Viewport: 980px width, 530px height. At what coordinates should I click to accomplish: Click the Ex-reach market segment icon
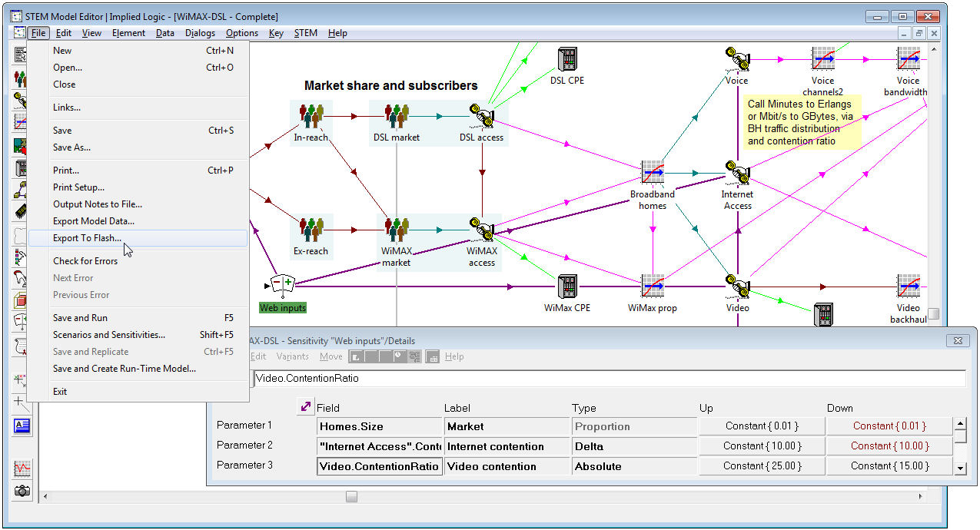coord(311,230)
